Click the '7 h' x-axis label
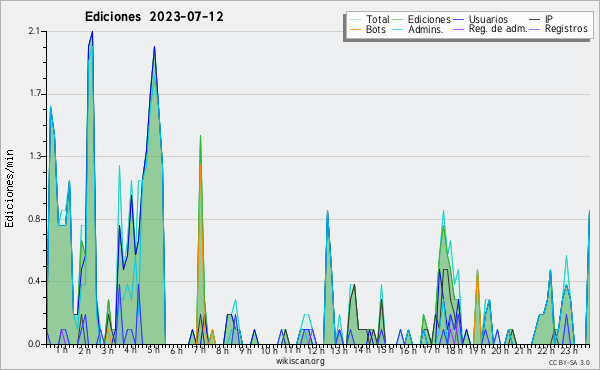Viewport: 600px width, 370px height. tap(199, 350)
